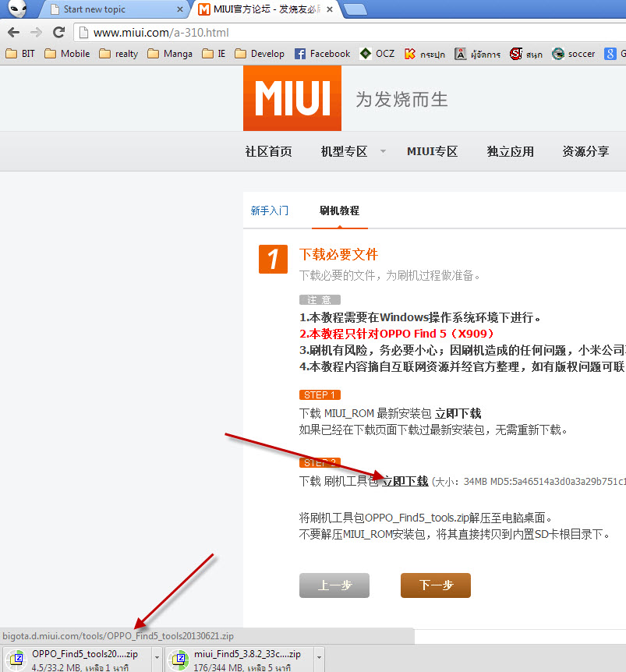
Task: Open the MIUI专区 nav item
Action: (432, 151)
